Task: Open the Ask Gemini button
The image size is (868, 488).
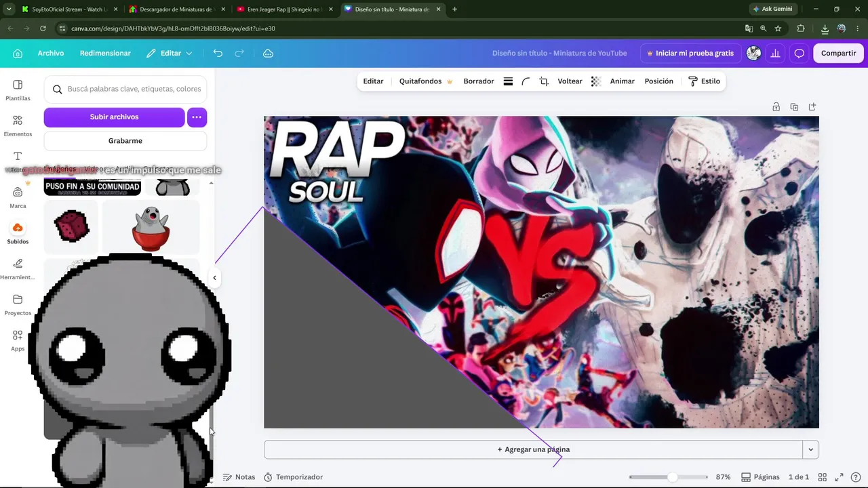Action: [772, 9]
